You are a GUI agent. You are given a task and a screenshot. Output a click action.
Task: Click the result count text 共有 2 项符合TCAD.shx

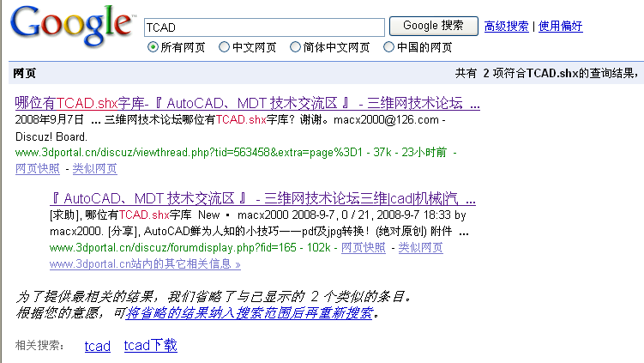[x=517, y=73]
